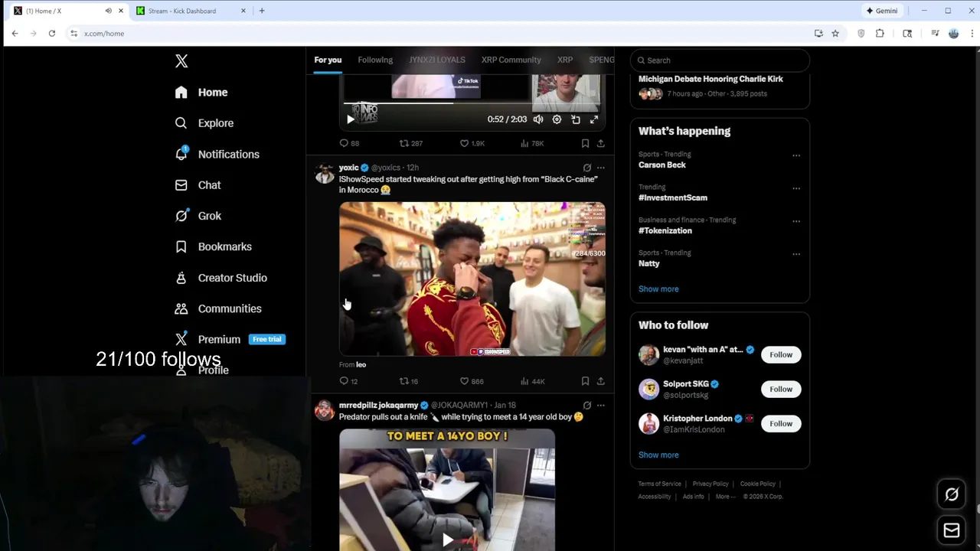The height and width of the screenshot is (551, 980).
Task: Open Gemini button in Chrome
Action: coord(881,11)
